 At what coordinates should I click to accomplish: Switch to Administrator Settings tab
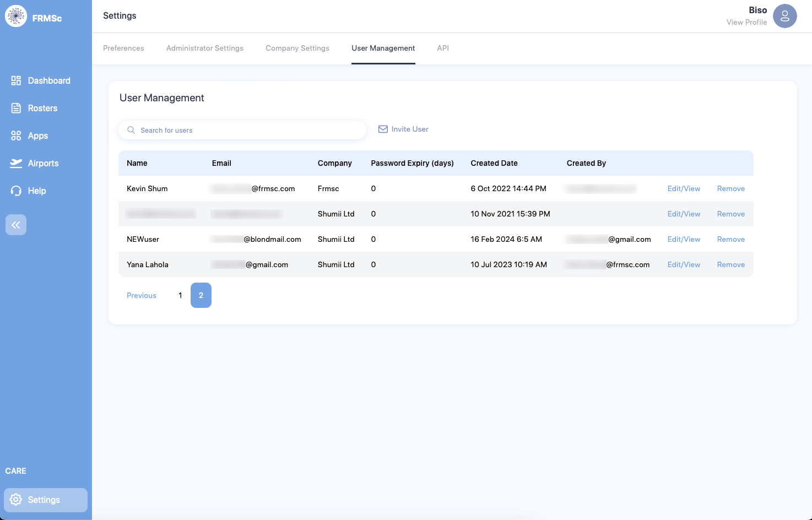tap(205, 48)
